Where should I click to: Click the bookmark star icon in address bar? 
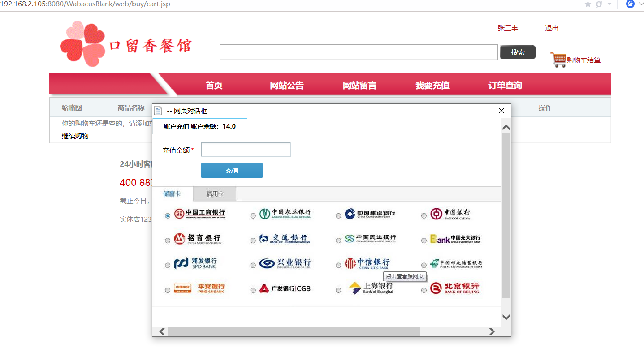[x=588, y=4]
